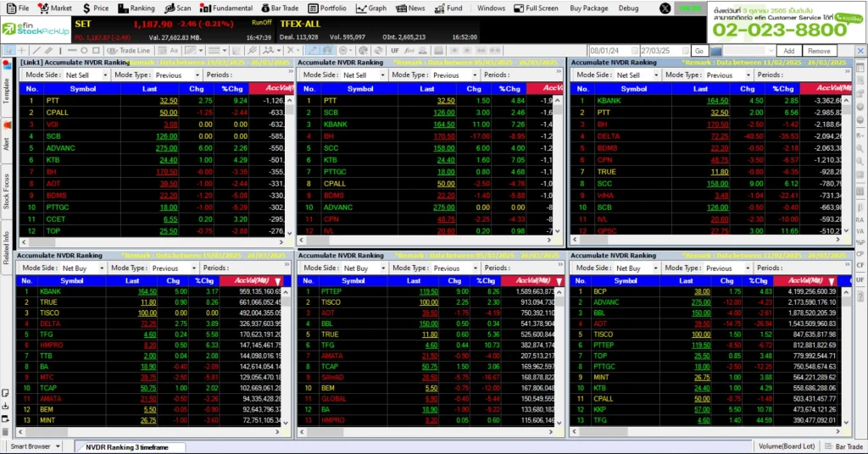
Task: Select the CPALL row in the Link1 panel
Action: coord(153,113)
